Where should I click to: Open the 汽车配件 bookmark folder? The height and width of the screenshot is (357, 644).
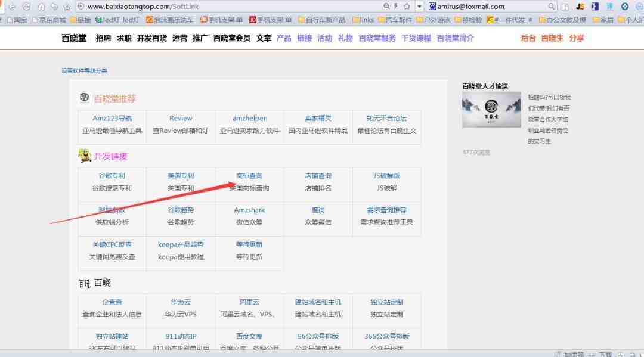[x=395, y=20]
